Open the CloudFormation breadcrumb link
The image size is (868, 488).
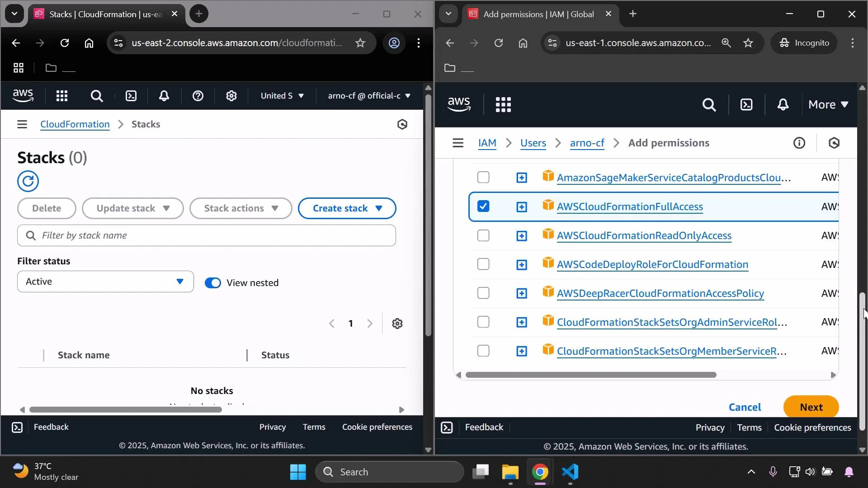click(x=75, y=124)
